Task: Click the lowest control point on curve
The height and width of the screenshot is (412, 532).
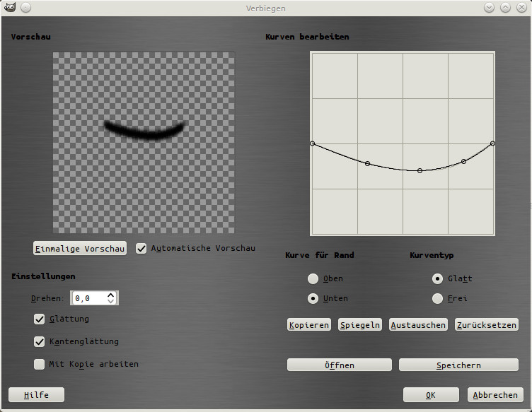Action: tap(420, 171)
